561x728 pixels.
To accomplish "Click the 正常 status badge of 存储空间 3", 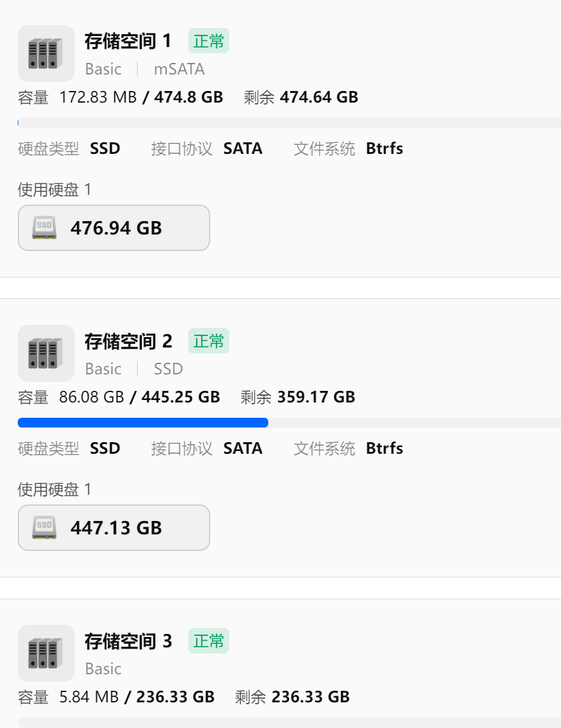I will pos(208,641).
